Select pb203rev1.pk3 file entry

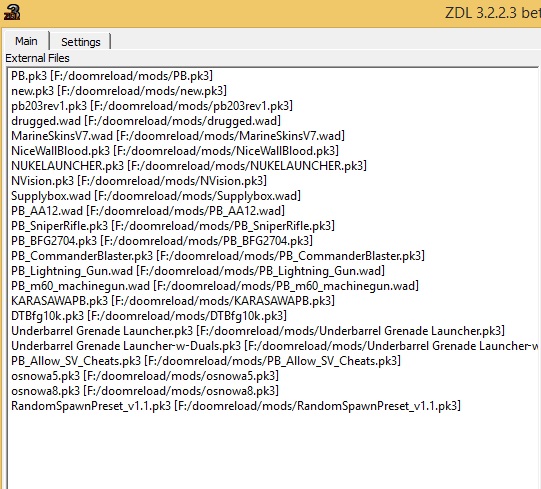152,106
